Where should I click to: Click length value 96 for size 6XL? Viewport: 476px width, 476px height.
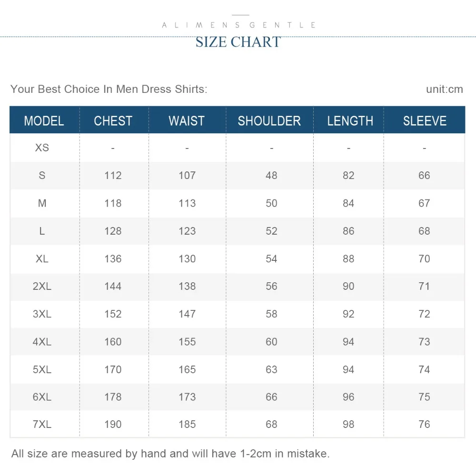(348, 397)
